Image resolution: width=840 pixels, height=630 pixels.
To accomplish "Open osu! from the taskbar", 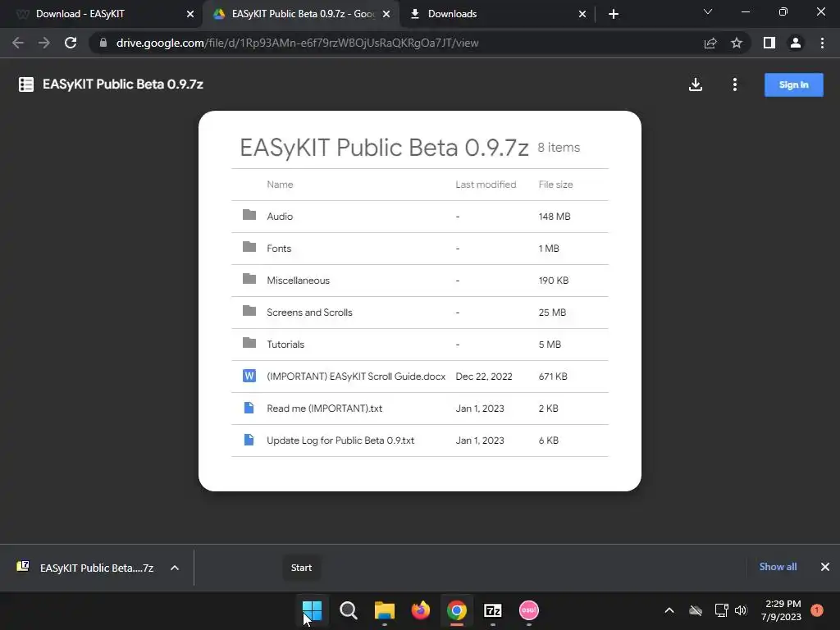I will click(529, 610).
